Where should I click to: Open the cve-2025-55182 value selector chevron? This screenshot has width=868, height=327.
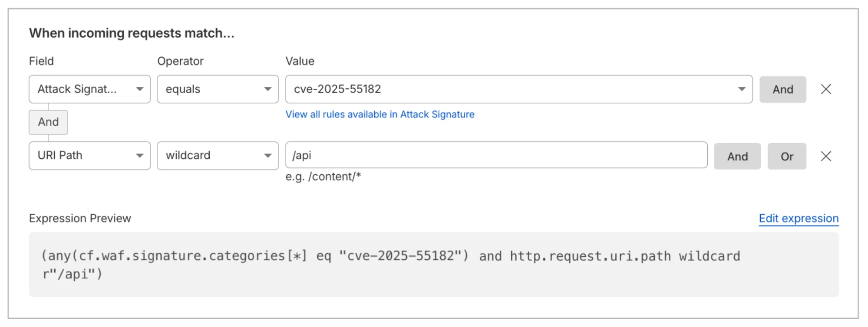[x=741, y=89]
